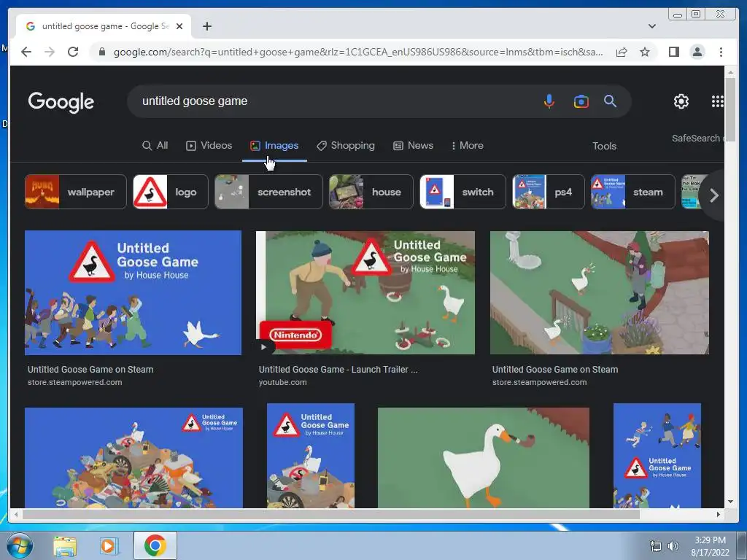Click the scroll down arrow
The height and width of the screenshot is (560, 747).
tap(730, 502)
